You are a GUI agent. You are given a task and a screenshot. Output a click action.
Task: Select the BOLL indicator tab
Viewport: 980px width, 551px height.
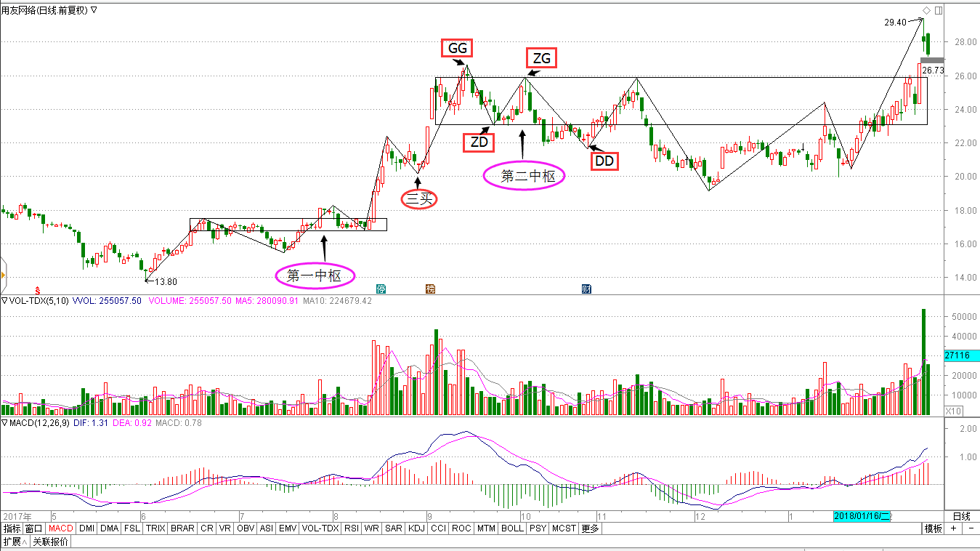512,528
